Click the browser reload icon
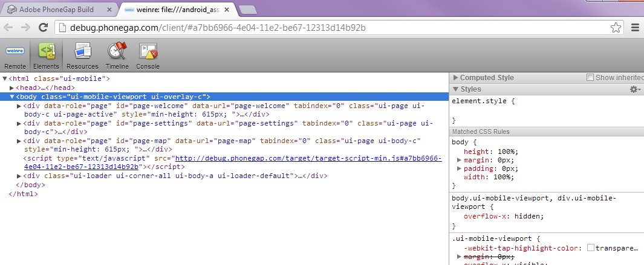 43,28
